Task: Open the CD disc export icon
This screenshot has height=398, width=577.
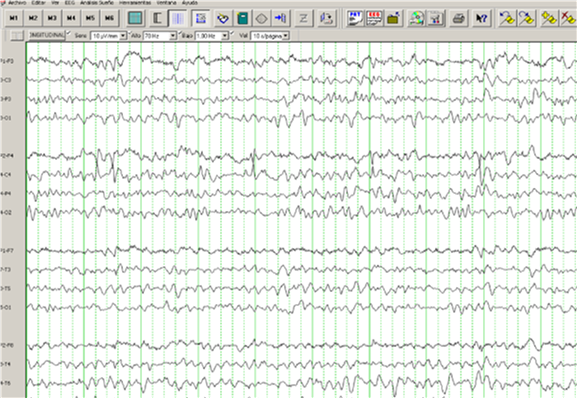Action: [x=417, y=18]
